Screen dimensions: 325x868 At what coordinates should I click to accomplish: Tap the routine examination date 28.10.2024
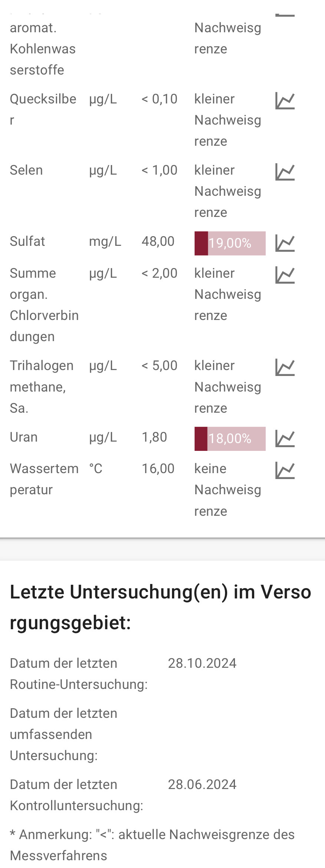tap(202, 663)
